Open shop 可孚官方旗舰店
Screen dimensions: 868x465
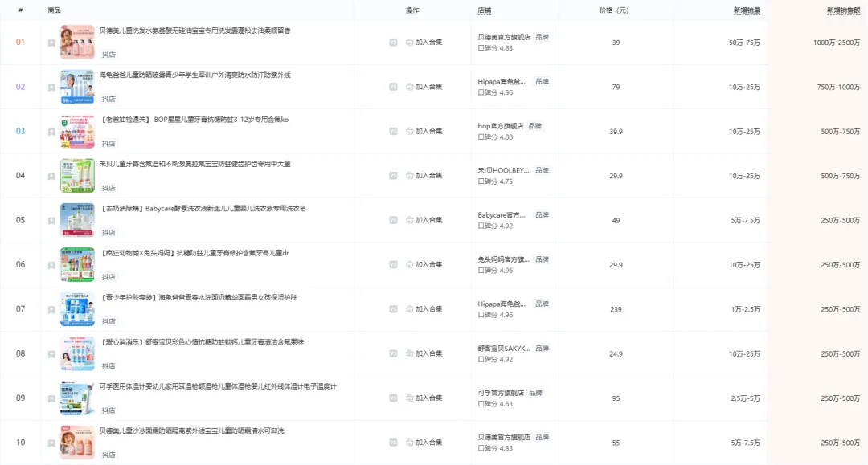501,393
